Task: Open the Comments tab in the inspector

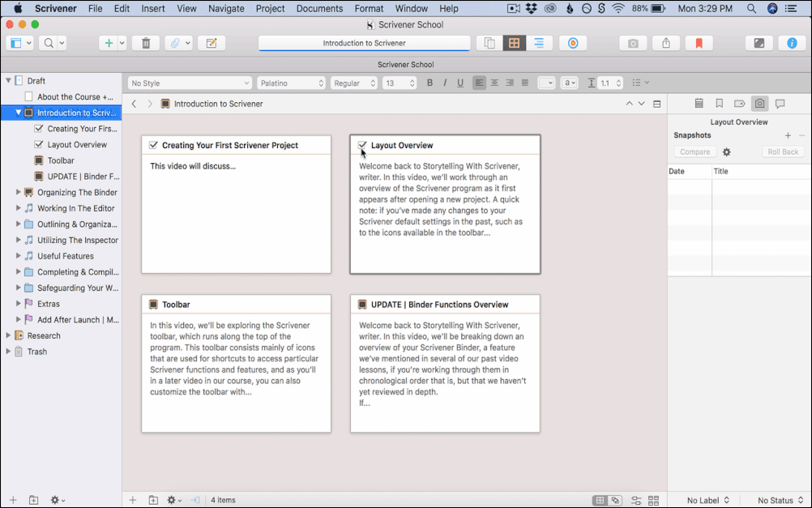Action: [x=780, y=104]
